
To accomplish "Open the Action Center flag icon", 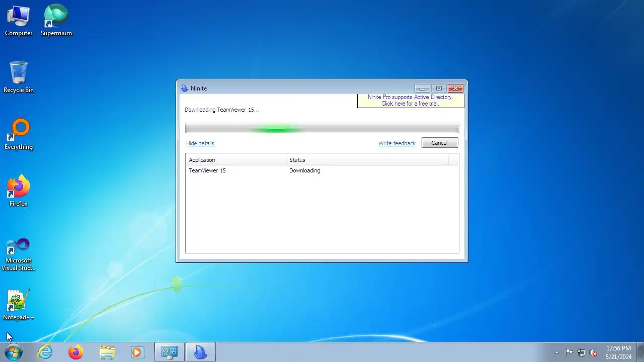I will [x=569, y=352].
